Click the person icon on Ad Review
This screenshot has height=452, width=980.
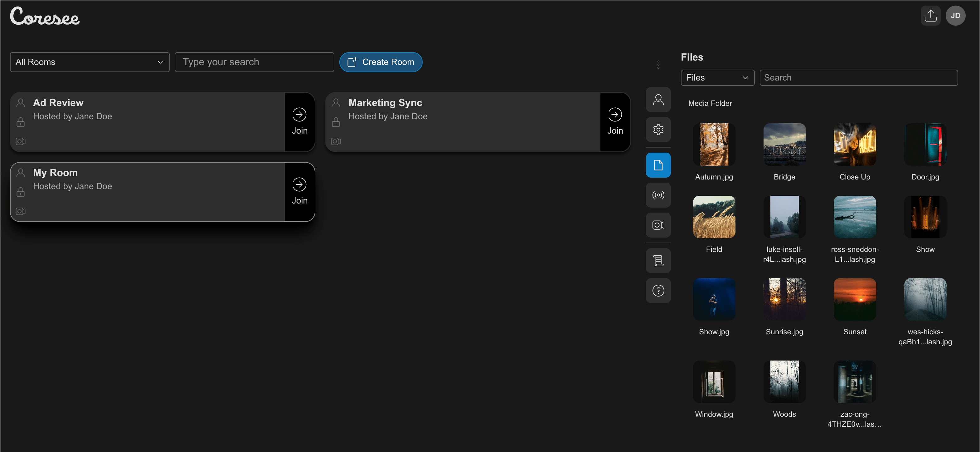coord(21,102)
